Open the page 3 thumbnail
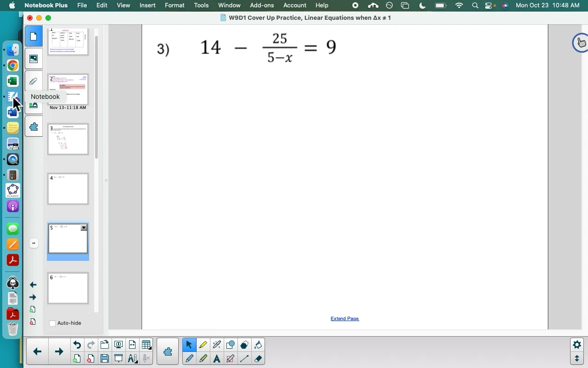588x368 pixels. [x=68, y=139]
